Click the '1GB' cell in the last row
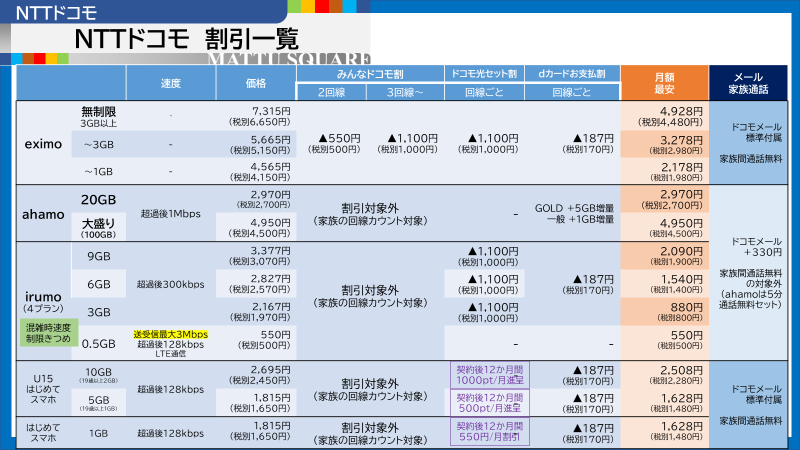Image resolution: width=800 pixels, height=450 pixels. tap(98, 433)
